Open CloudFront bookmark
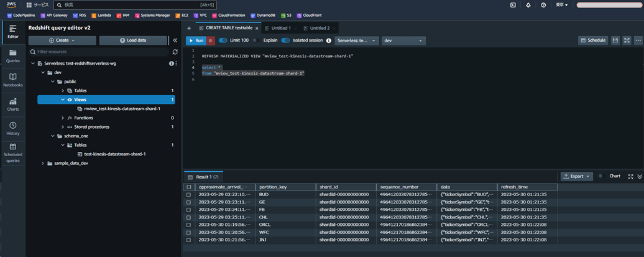Image resolution: width=644 pixels, height=257 pixels. (310, 15)
